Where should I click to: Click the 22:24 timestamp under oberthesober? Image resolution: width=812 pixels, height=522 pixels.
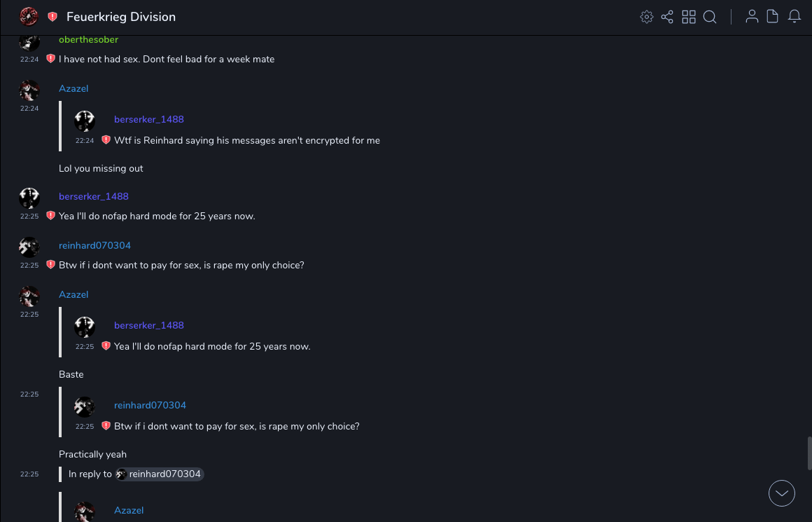29,60
